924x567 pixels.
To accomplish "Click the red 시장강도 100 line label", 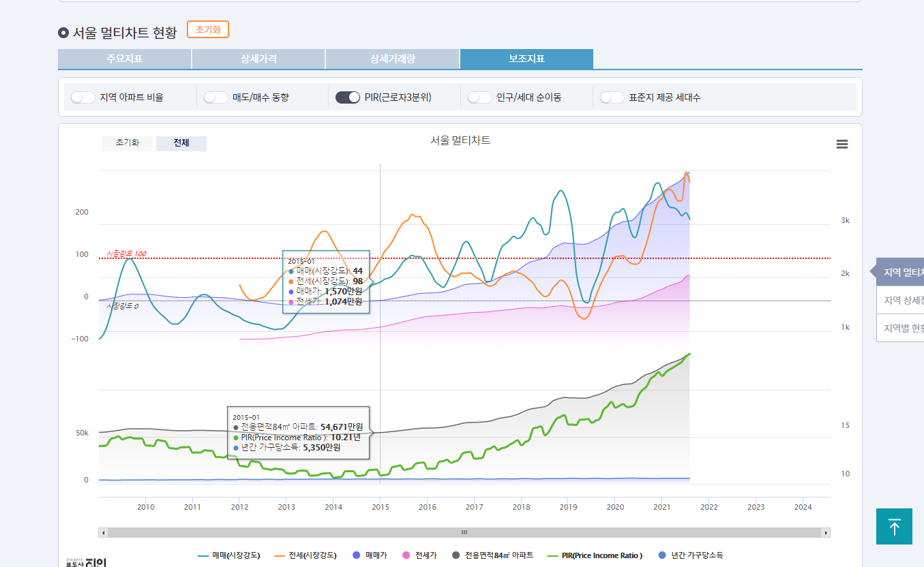I will pos(126,254).
